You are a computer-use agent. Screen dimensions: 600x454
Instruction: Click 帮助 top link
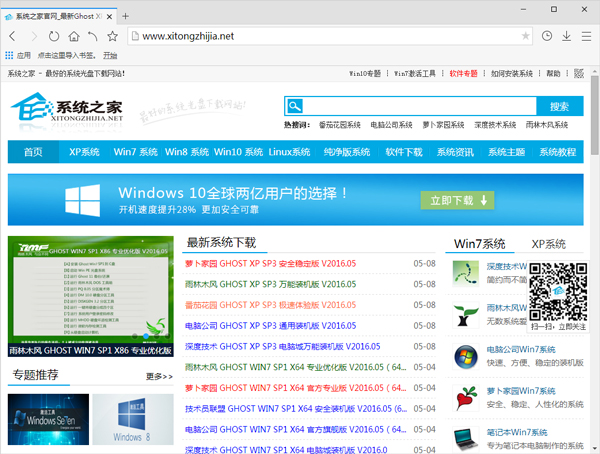553,73
